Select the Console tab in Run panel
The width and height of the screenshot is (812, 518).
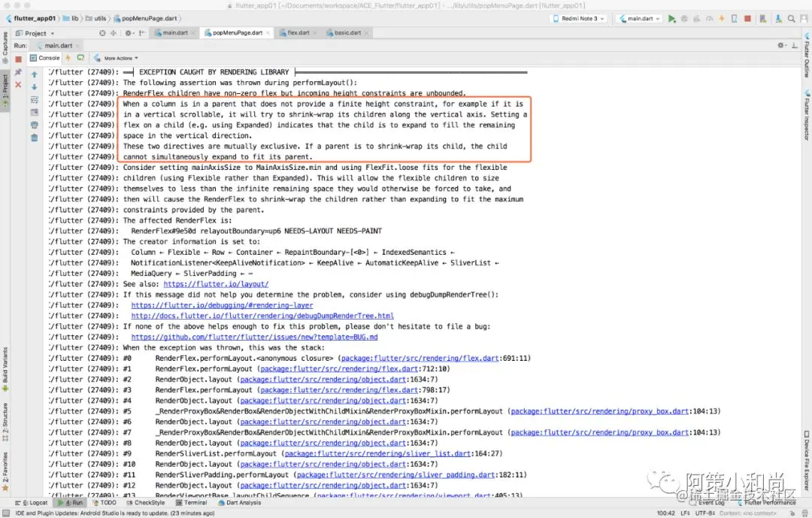(x=45, y=58)
